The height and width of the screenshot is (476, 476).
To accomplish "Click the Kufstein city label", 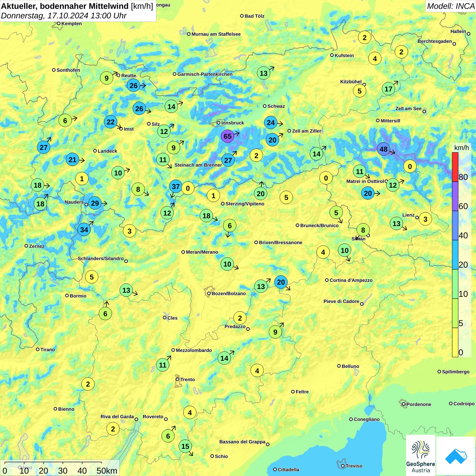I will (x=344, y=55).
